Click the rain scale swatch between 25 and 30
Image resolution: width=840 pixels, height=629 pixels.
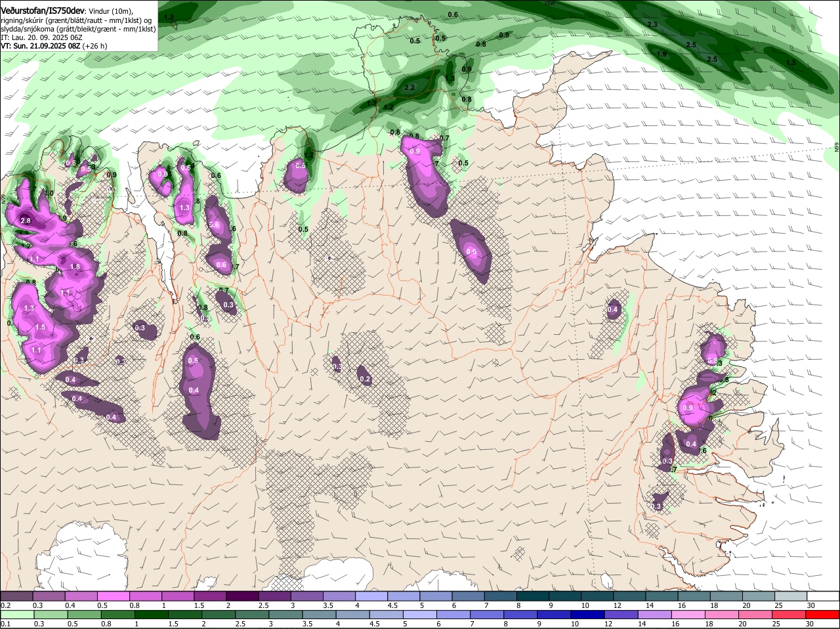(789, 614)
